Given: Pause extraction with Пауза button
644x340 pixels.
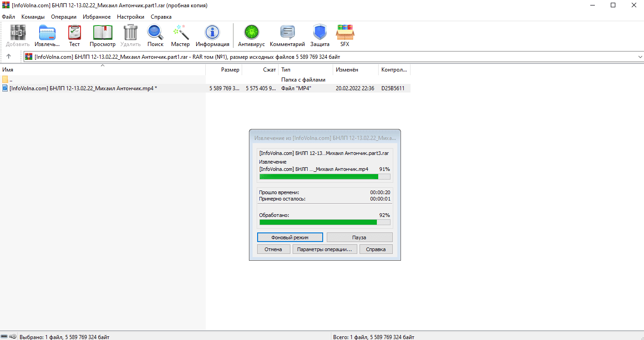Looking at the screenshot, I should (x=359, y=237).
